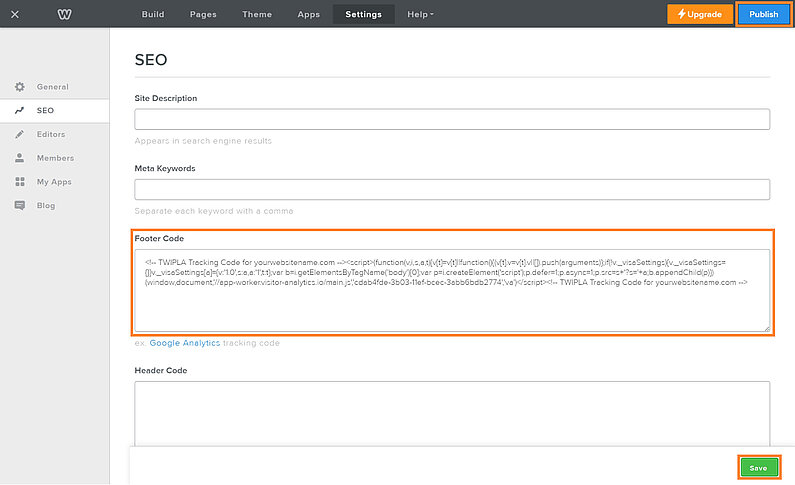The width and height of the screenshot is (795, 485).
Task: Click the My Apps grid icon
Action: [x=19, y=182]
